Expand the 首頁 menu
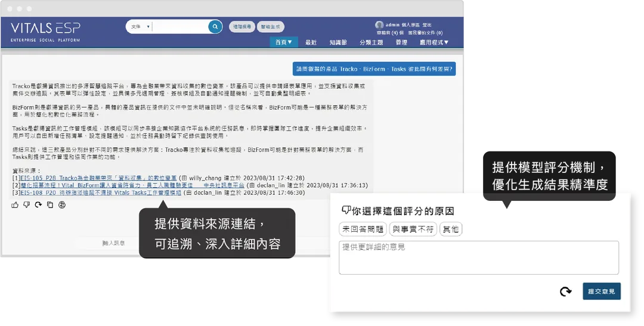The image size is (644, 326). click(x=283, y=42)
